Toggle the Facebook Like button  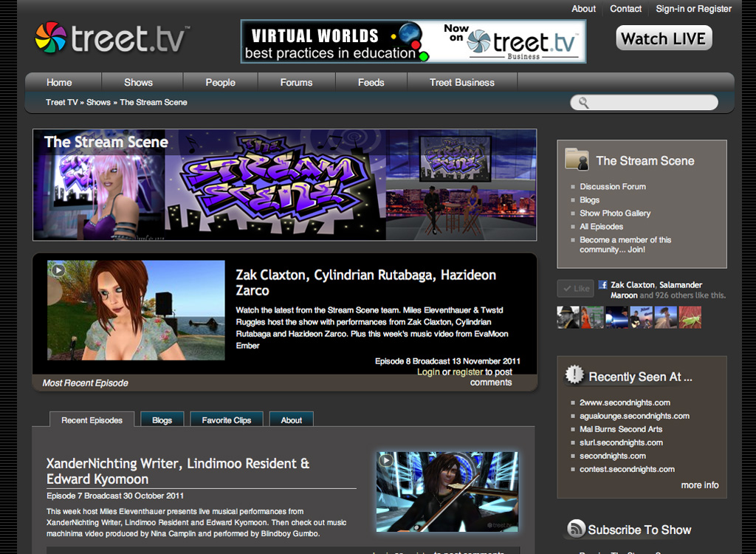pyautogui.click(x=575, y=288)
